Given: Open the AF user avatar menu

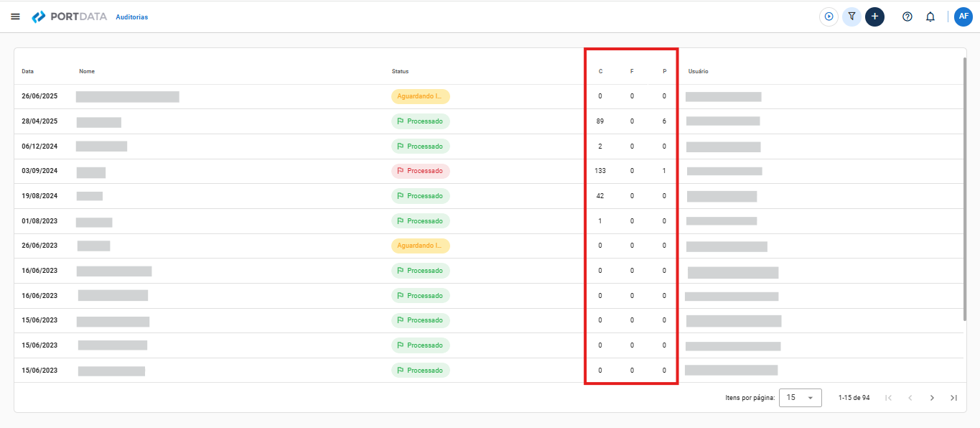Looking at the screenshot, I should click(963, 17).
